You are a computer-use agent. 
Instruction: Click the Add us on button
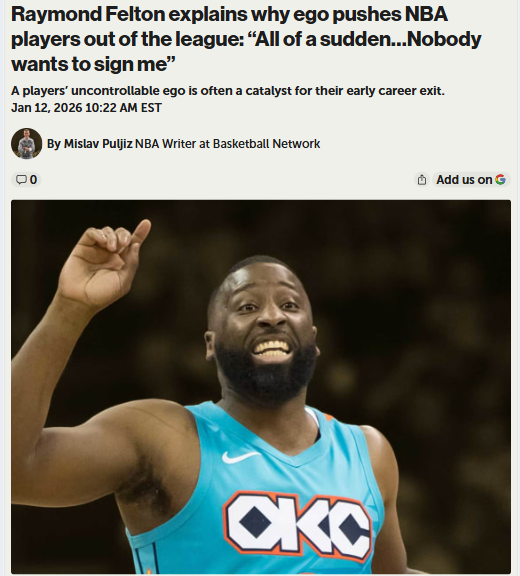pos(471,180)
